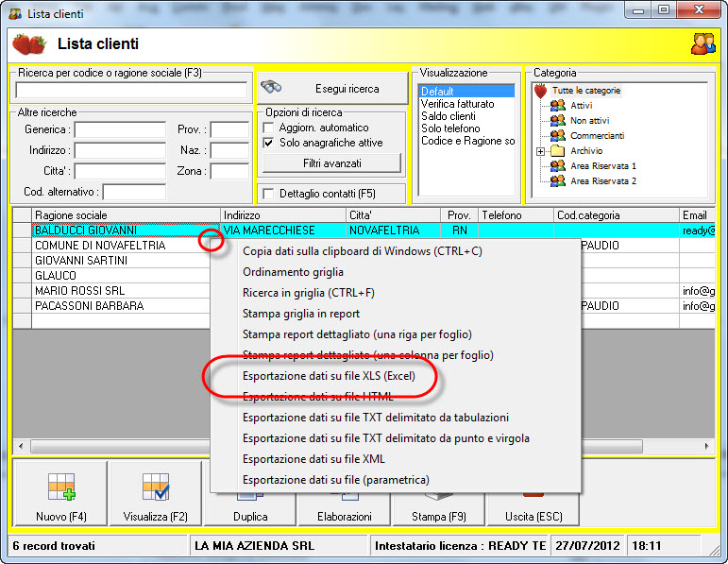Choose export TXT delimitato da punto e virgola
This screenshot has height=564, width=728.
386,438
